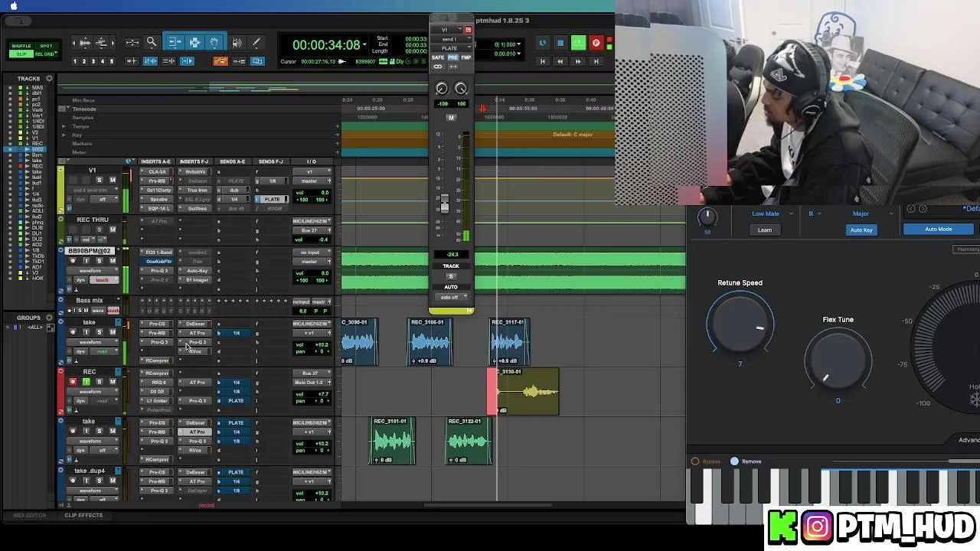
Task: Toggle orange Automation Follows Edit icon
Action: (x=220, y=61)
